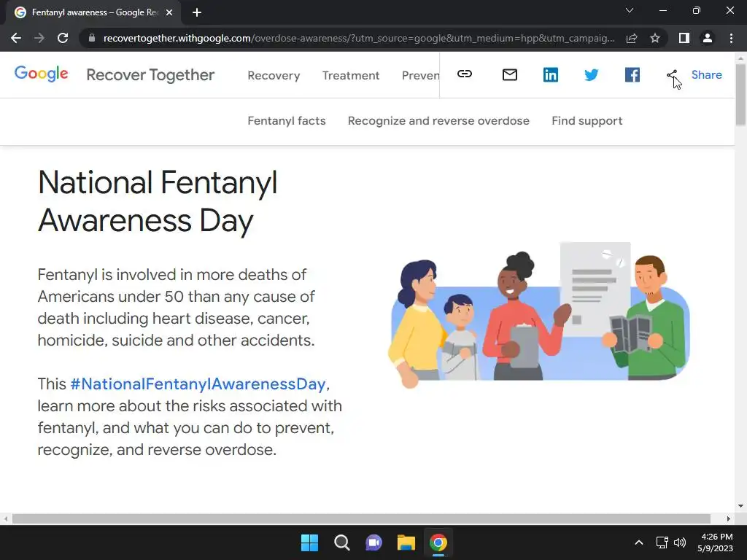This screenshot has height=560, width=747.
Task: Open the Chrome profile menu
Action: click(708, 38)
